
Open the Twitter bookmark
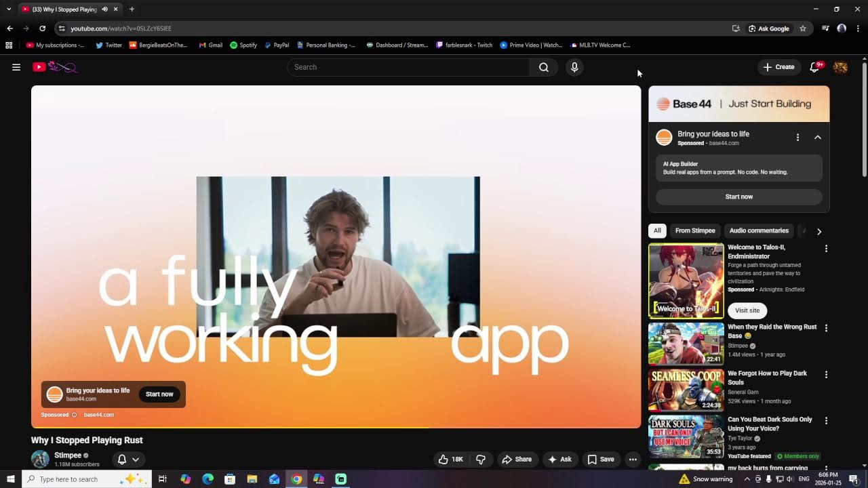click(108, 45)
